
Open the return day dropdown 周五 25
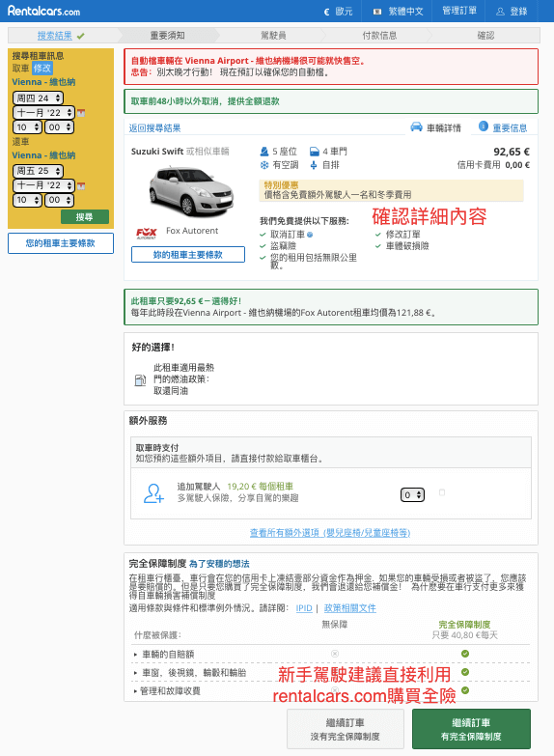click(x=38, y=171)
